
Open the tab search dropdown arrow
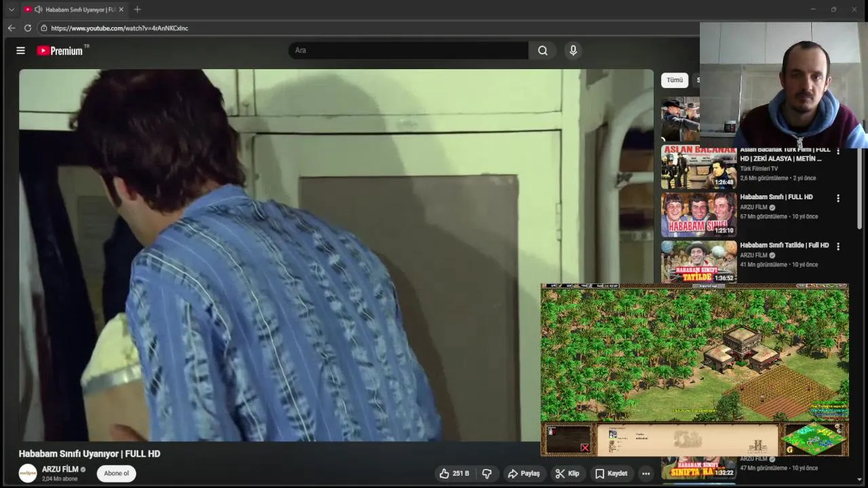11,9
